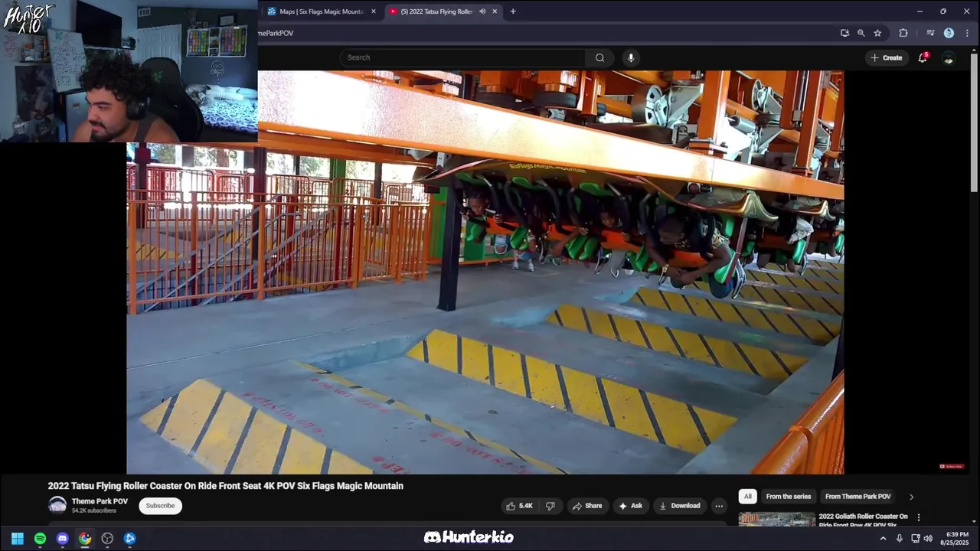Image resolution: width=980 pixels, height=551 pixels.
Task: Open the Chrome three-dot menu
Action: pyautogui.click(x=966, y=33)
